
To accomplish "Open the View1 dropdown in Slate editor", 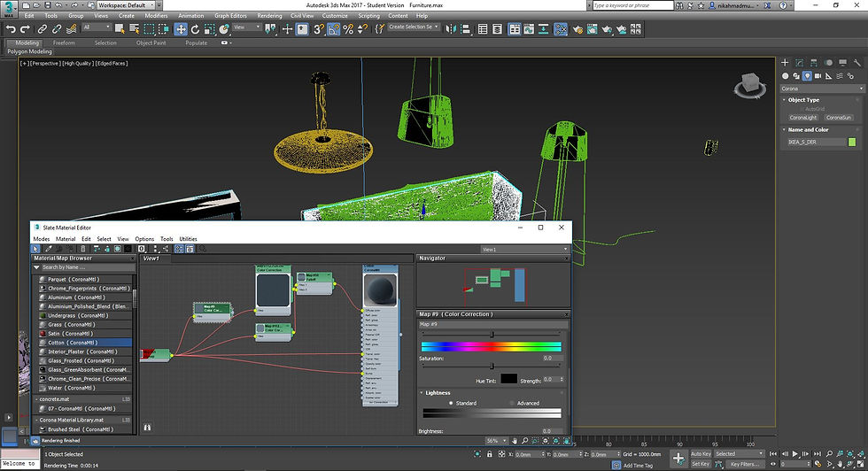I will pyautogui.click(x=524, y=249).
